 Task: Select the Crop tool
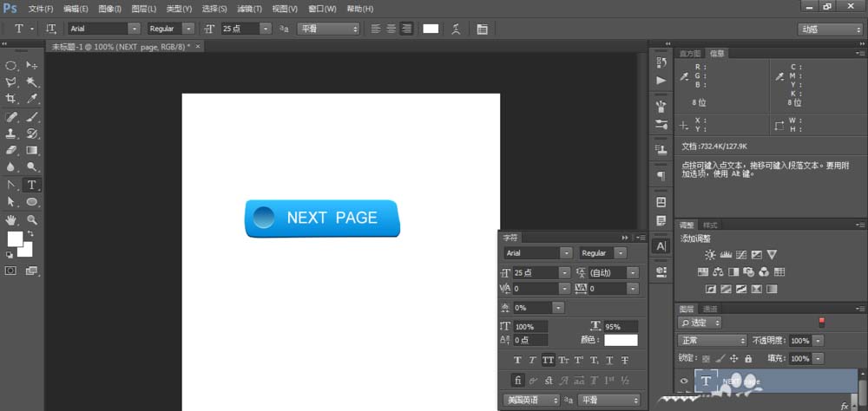12,99
